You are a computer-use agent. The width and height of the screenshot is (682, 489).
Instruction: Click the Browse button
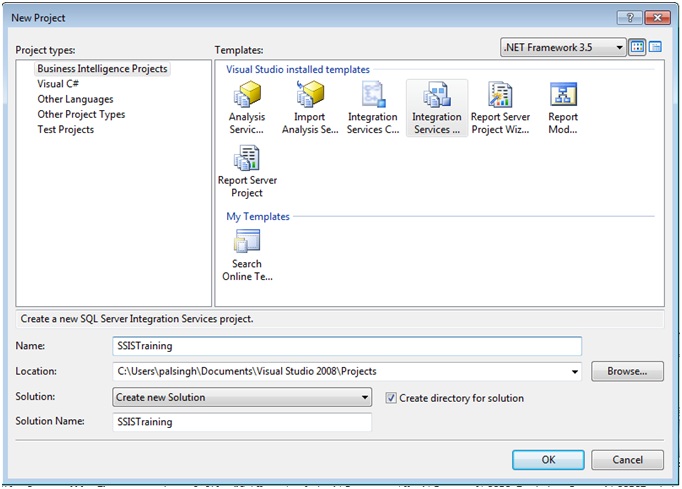[627, 371]
